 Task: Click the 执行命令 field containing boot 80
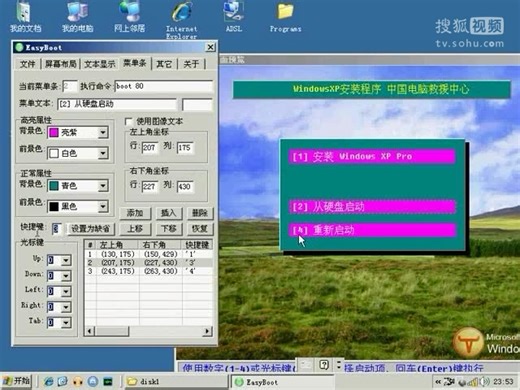tap(164, 86)
